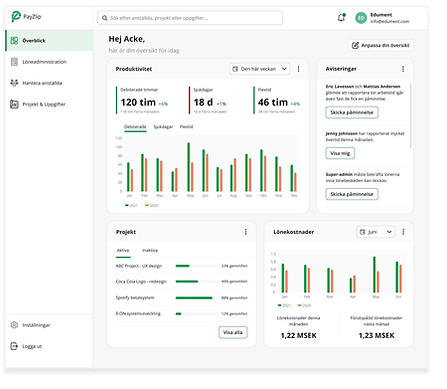Switch to Sjukdagar chart tab
The height and width of the screenshot is (389, 447).
point(163,127)
